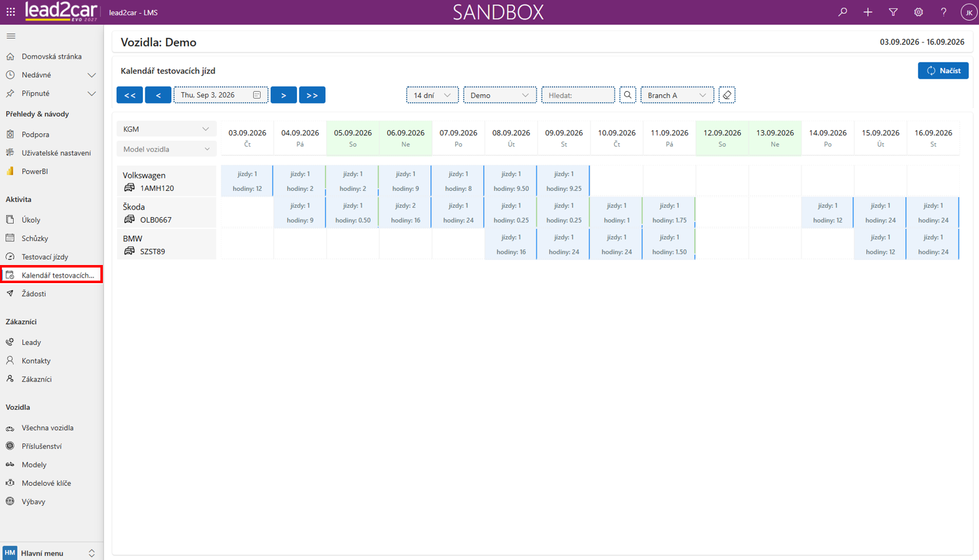Click Škoda cell showing hodiny: 16
This screenshot has width=979, height=560.
point(405,213)
